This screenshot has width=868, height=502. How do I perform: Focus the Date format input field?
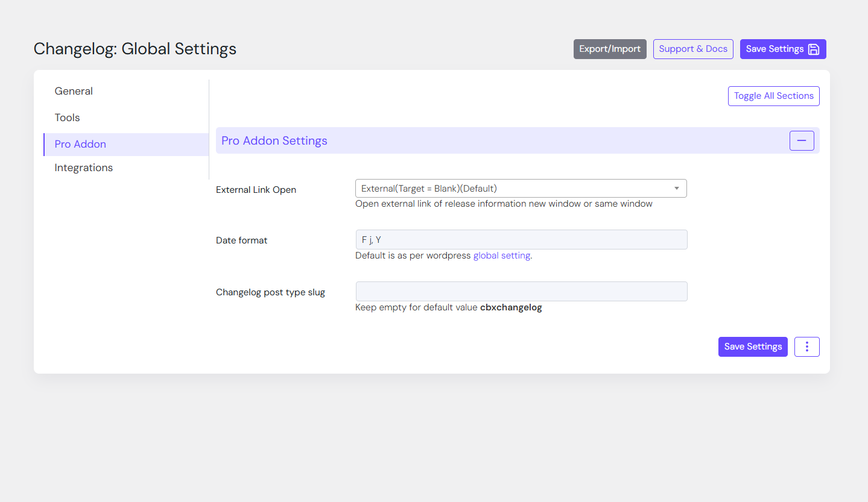[x=522, y=239]
